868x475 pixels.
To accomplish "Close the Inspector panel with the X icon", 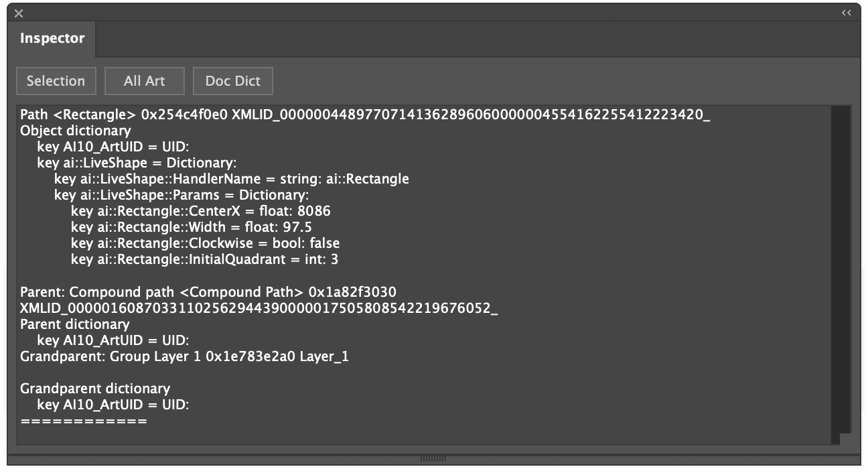I will (x=19, y=13).
